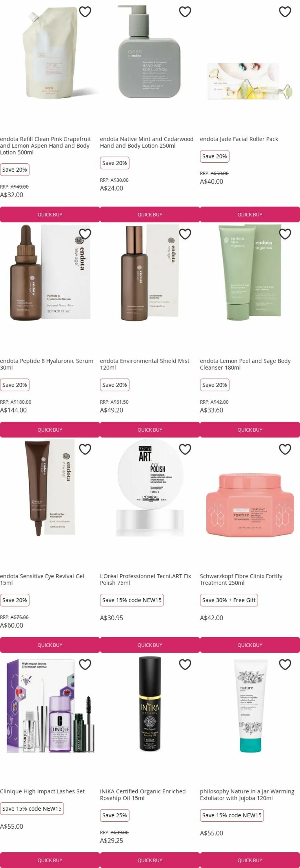Wishlist the endota Jade Facial Roller Pack
This screenshot has width=300, height=868.
(285, 12)
